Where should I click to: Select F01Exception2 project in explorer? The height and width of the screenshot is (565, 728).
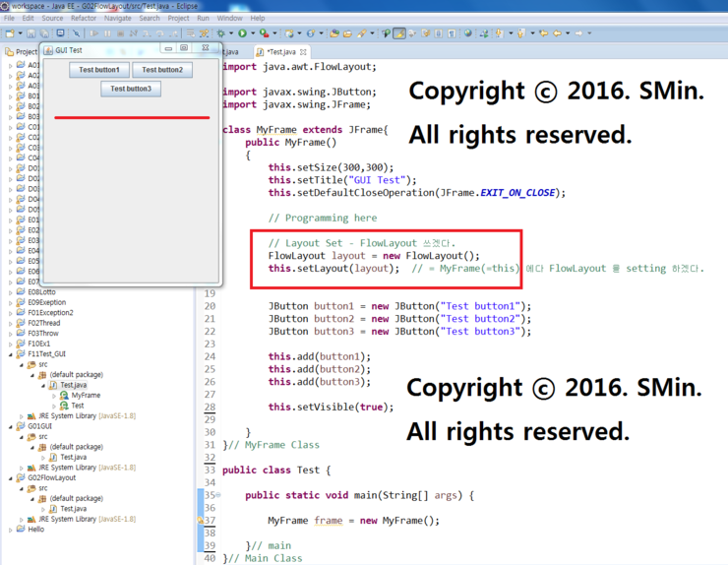click(50, 313)
